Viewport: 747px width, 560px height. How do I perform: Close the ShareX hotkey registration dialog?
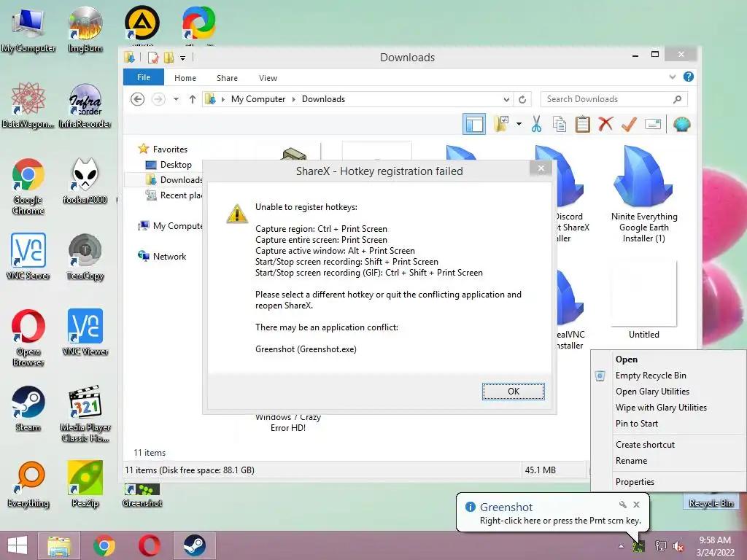[x=541, y=168]
